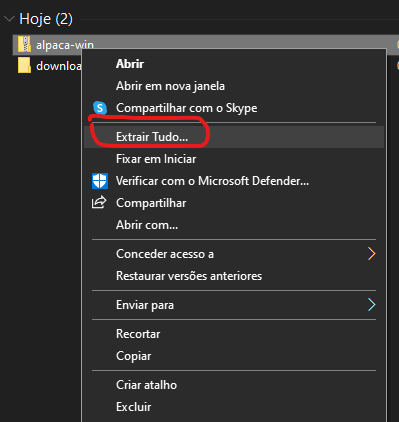Select the download folder icon
399x422 pixels.
pos(24,65)
